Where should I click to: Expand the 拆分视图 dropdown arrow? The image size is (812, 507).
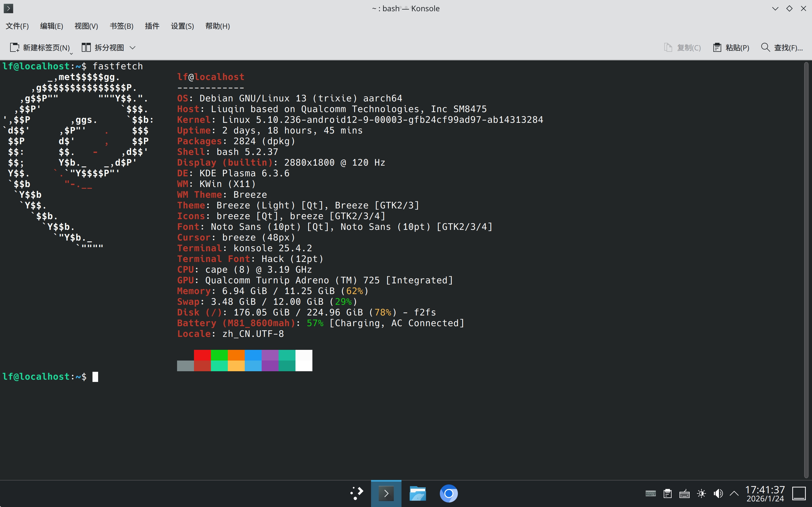[133, 48]
